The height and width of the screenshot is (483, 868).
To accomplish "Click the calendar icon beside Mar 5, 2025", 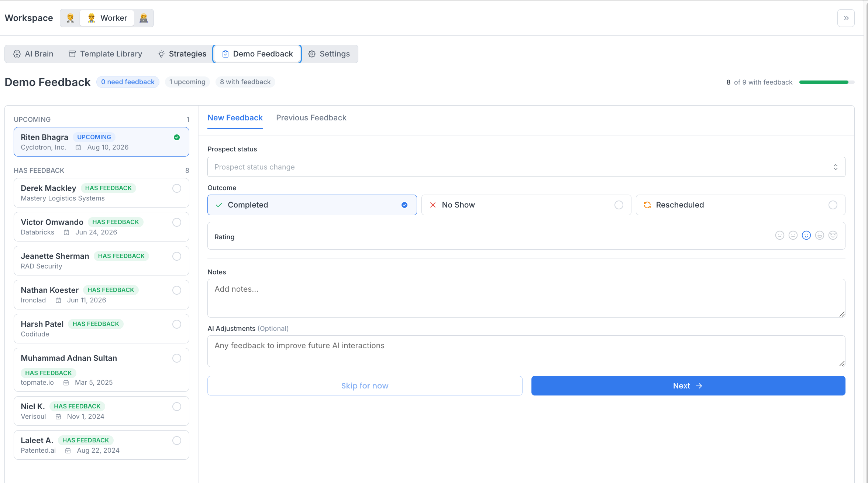I will 66,383.
